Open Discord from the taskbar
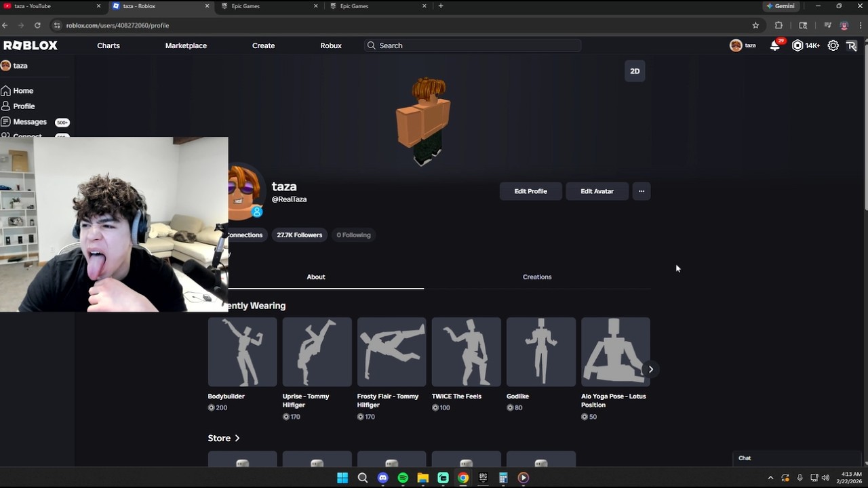The width and height of the screenshot is (868, 488). [x=382, y=478]
